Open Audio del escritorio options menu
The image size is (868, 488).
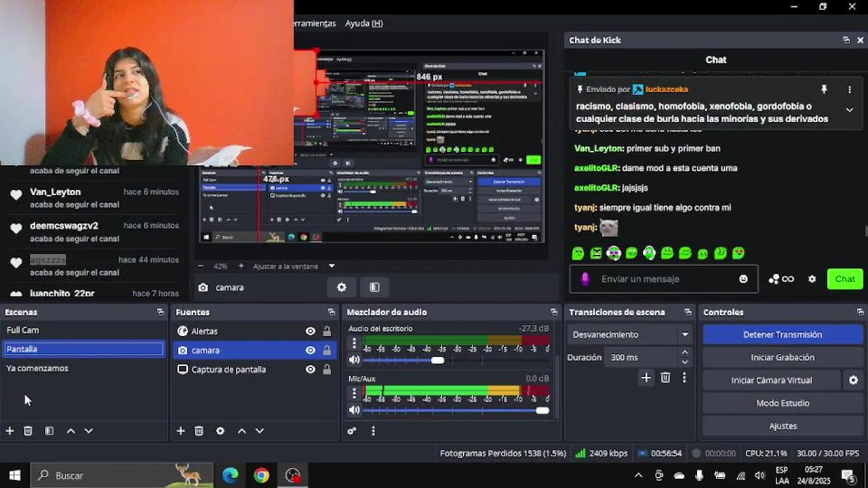pos(354,344)
